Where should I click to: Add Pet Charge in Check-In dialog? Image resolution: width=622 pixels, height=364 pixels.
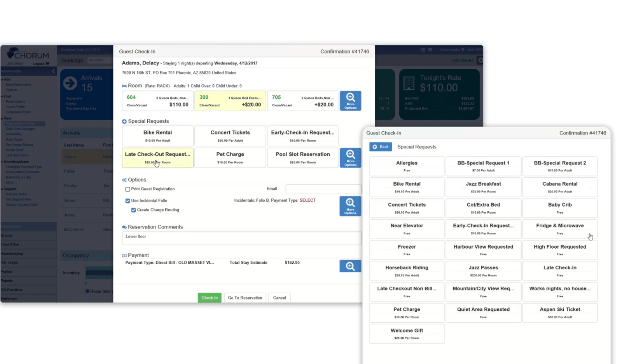(230, 158)
